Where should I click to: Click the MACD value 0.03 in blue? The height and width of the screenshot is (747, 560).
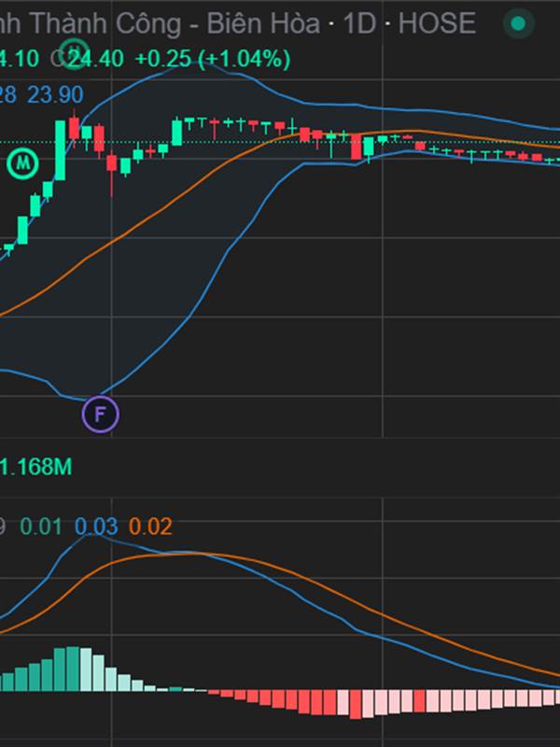pyautogui.click(x=96, y=527)
